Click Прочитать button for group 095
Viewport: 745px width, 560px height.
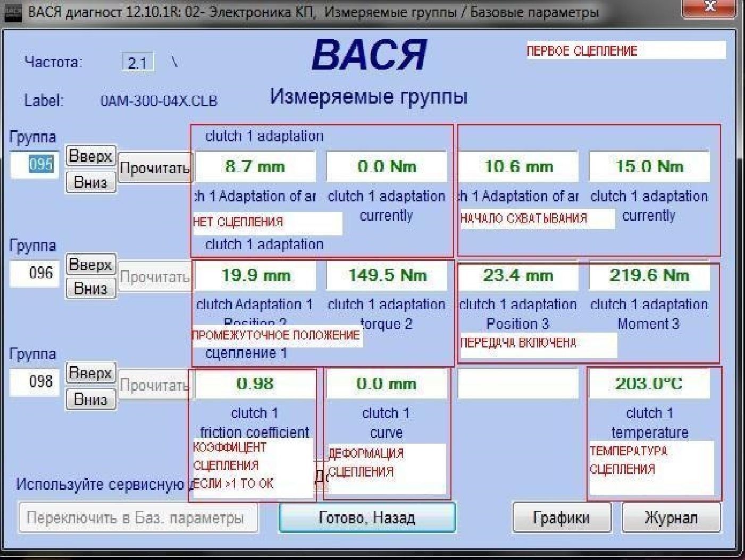pyautogui.click(x=155, y=168)
